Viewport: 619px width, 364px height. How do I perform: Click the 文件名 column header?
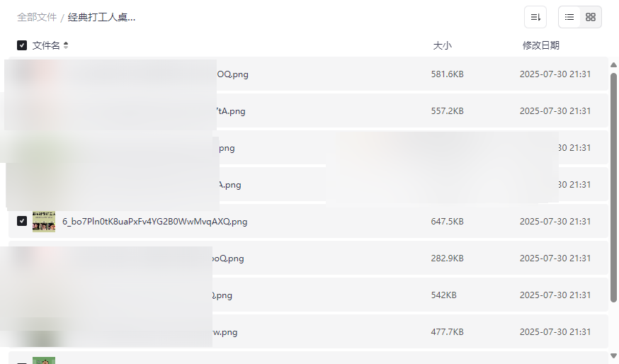point(46,45)
